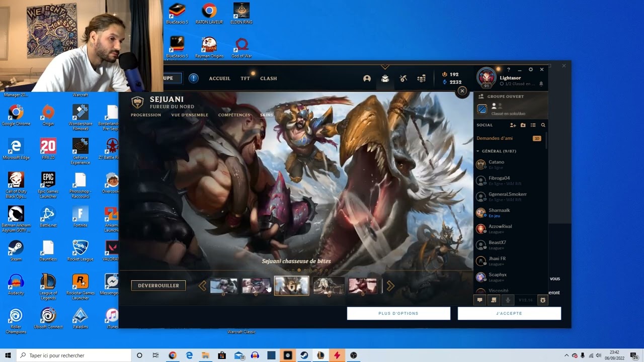The height and width of the screenshot is (362, 644).
Task: Open the Ubisoft Connect desktop shortcut
Action: [x=48, y=319]
